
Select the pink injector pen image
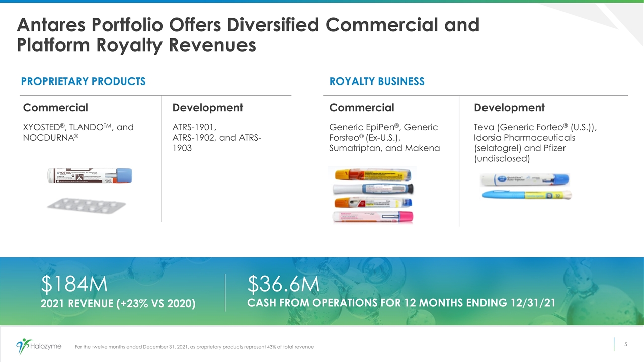pyautogui.click(x=372, y=217)
